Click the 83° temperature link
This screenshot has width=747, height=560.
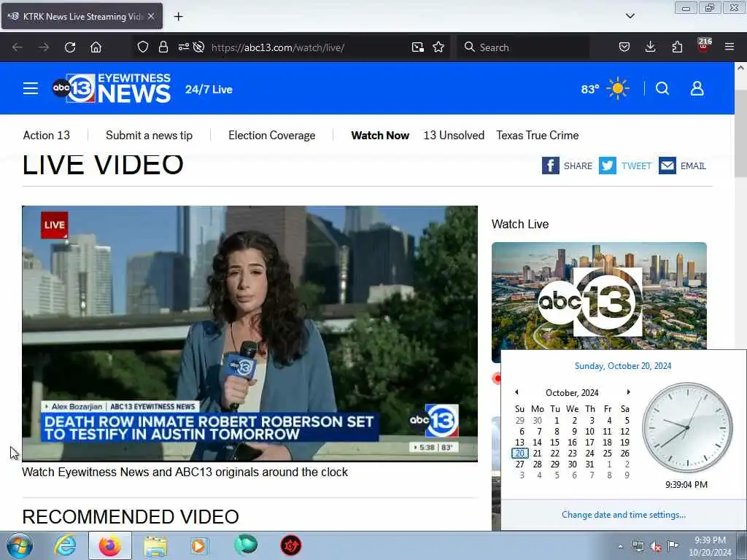click(589, 89)
